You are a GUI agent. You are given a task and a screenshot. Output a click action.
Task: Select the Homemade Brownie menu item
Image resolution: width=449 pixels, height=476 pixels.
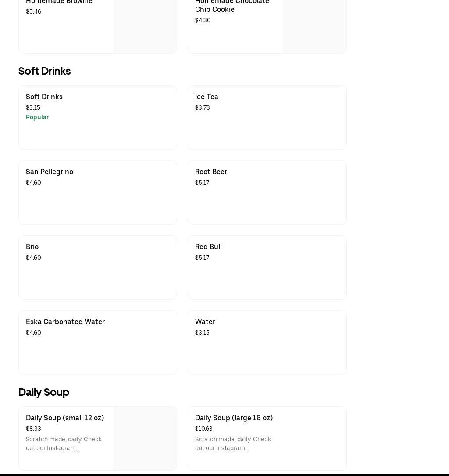pos(66,18)
